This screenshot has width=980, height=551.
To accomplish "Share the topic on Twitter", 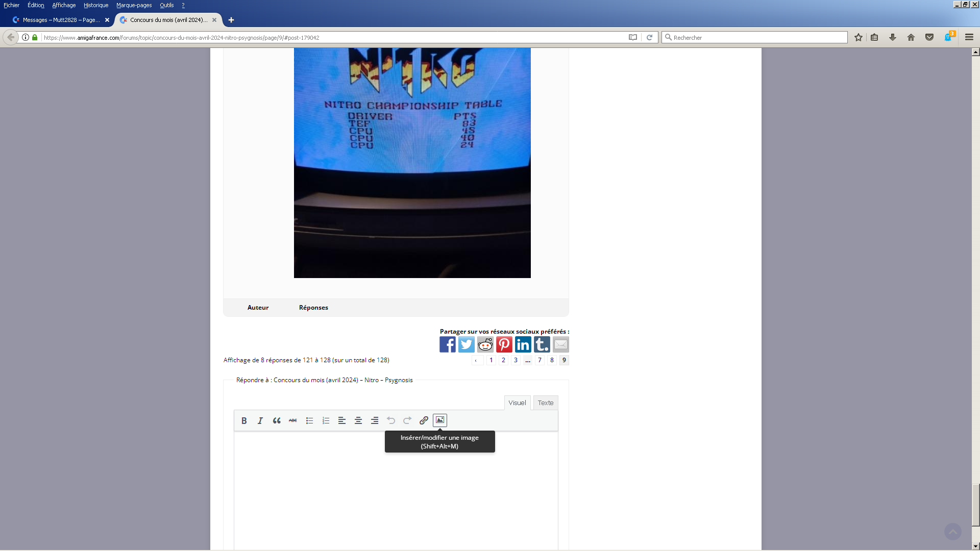I will point(467,344).
